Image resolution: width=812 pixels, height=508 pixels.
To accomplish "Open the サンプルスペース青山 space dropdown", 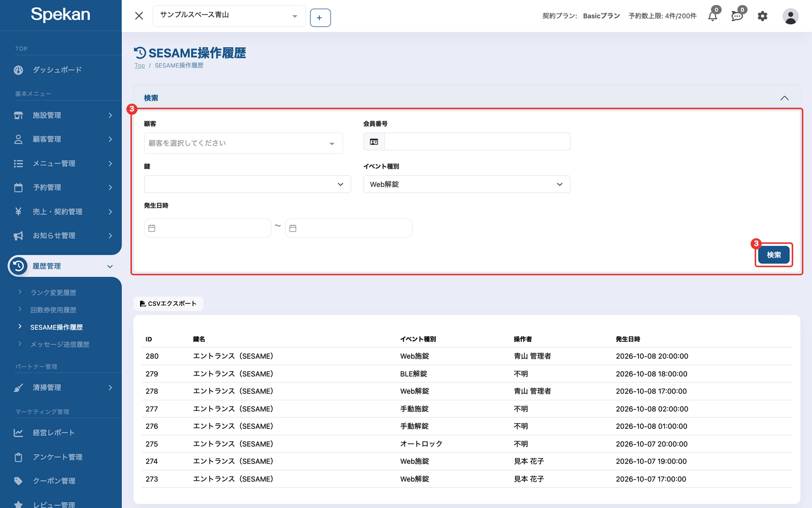I will (229, 16).
